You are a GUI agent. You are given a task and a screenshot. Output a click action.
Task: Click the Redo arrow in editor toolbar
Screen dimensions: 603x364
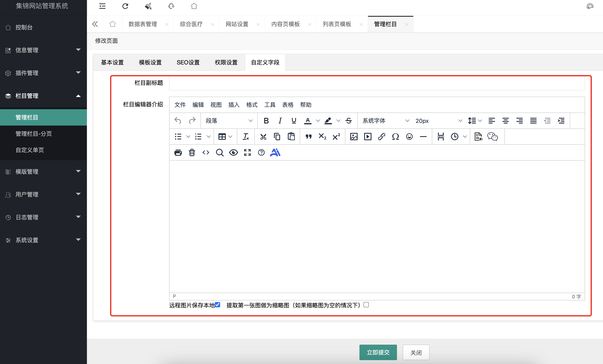point(192,120)
